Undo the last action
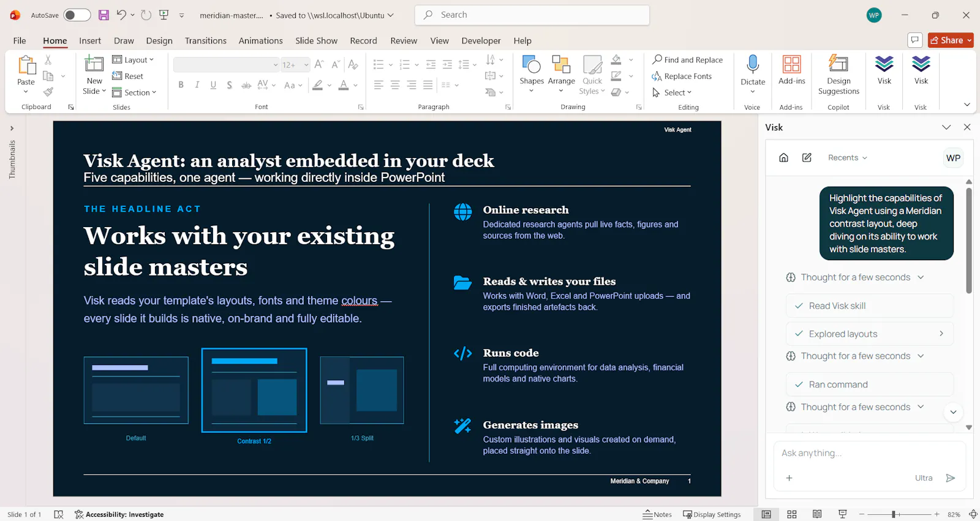980x521 pixels. coord(121,15)
